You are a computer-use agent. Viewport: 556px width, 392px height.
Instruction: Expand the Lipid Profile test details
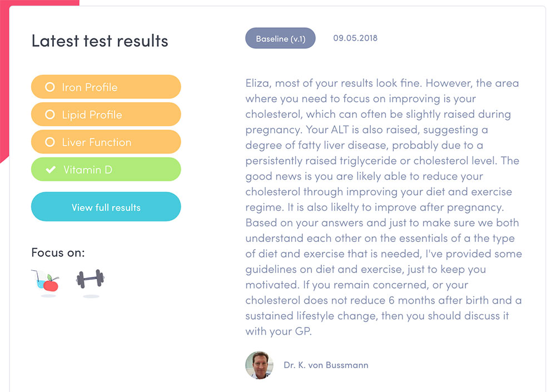click(x=106, y=115)
